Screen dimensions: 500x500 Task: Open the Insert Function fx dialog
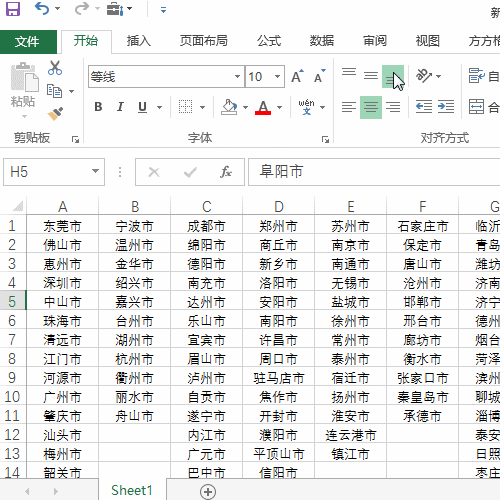point(226,172)
